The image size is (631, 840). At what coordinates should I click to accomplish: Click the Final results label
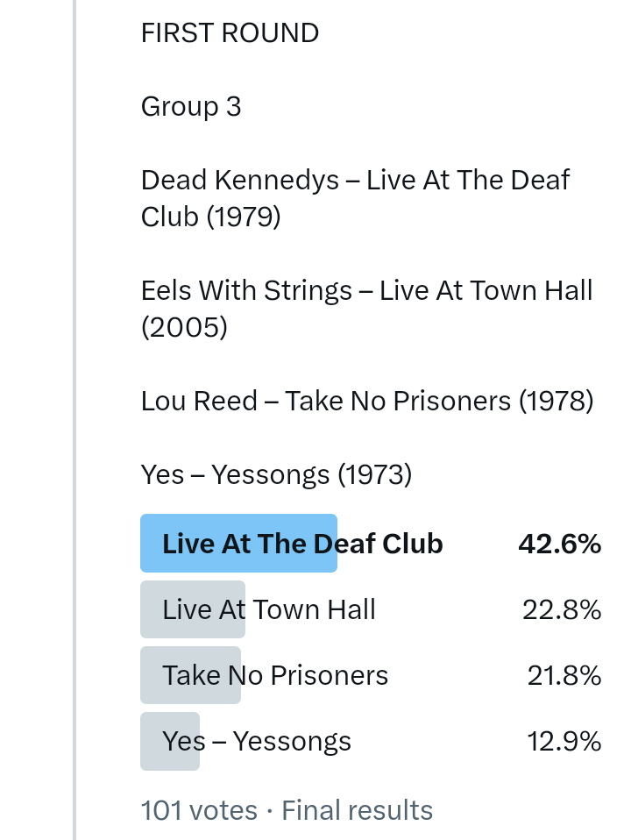click(x=358, y=810)
